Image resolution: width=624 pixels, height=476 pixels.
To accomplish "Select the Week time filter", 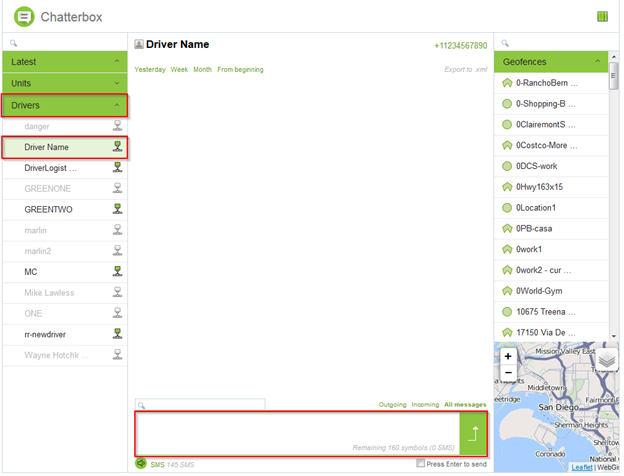I will point(179,70).
